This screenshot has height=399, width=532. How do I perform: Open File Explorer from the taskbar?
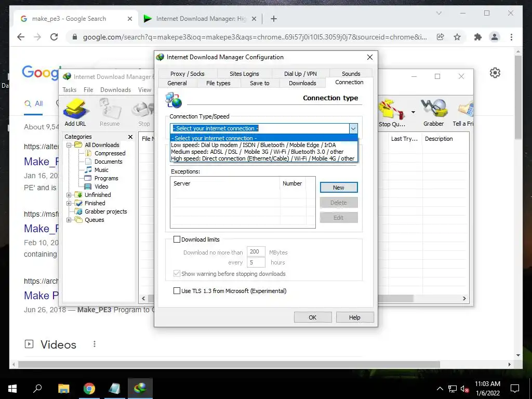63,389
